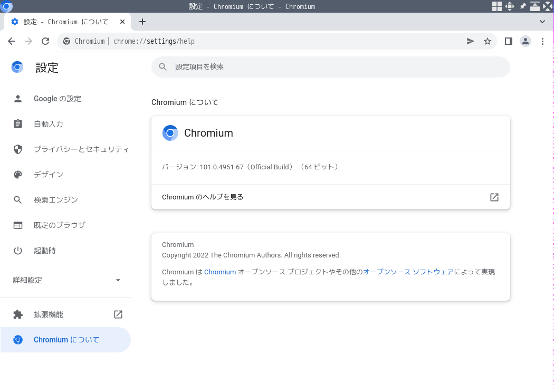Open Chromium のヘルプを見る row
The width and height of the screenshot is (554, 392).
click(x=331, y=197)
